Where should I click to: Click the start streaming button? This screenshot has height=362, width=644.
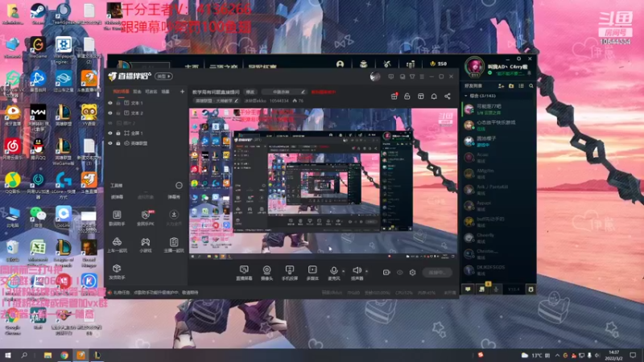[437, 273]
